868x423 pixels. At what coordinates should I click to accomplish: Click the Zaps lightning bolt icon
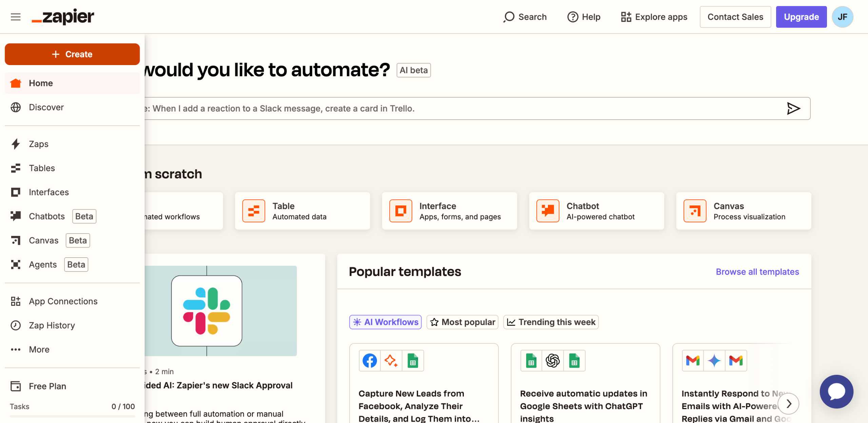coord(16,144)
